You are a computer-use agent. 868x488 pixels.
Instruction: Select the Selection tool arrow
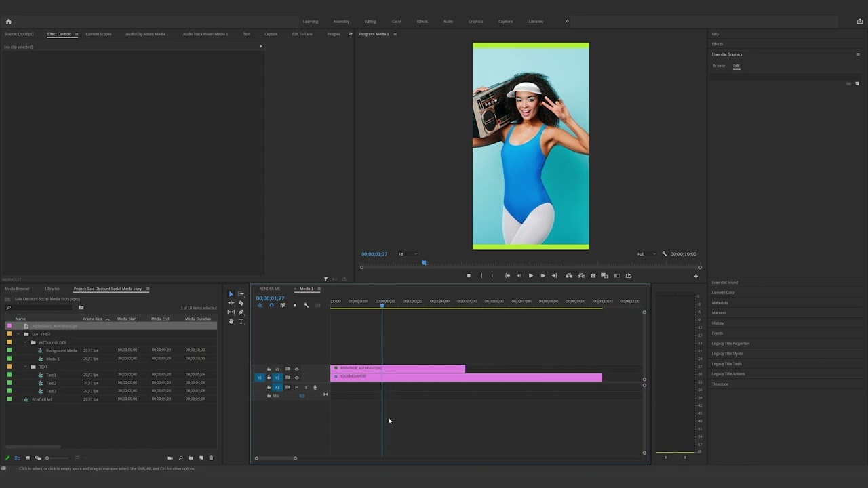(231, 294)
